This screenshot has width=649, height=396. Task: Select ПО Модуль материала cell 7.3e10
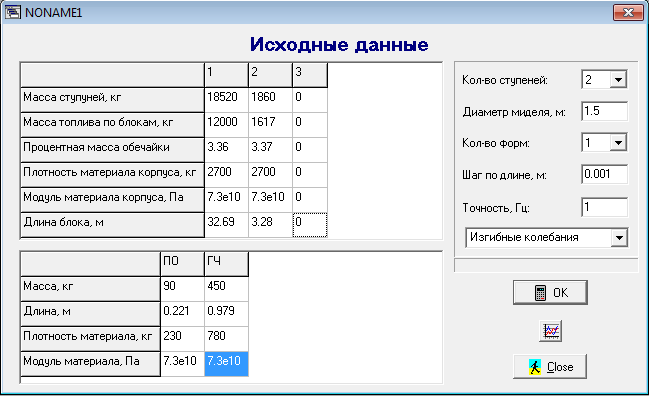point(182,364)
